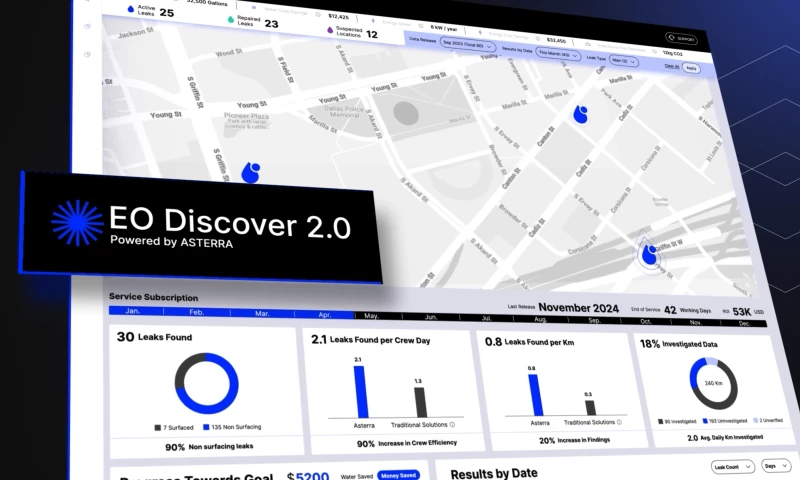Click the 135 Non Surfacing legend swatch

206,427
